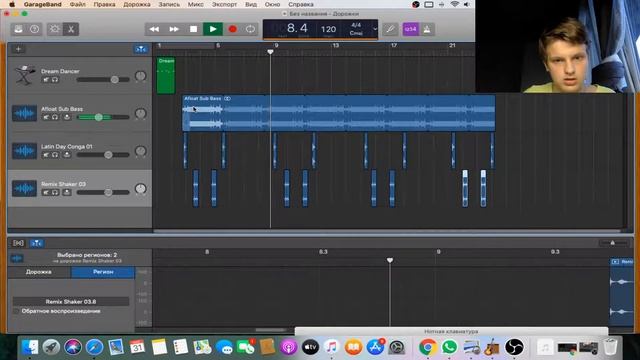Image resolution: width=640 pixels, height=360 pixels.
Task: Open the scissors Editors button
Action: [71, 29]
